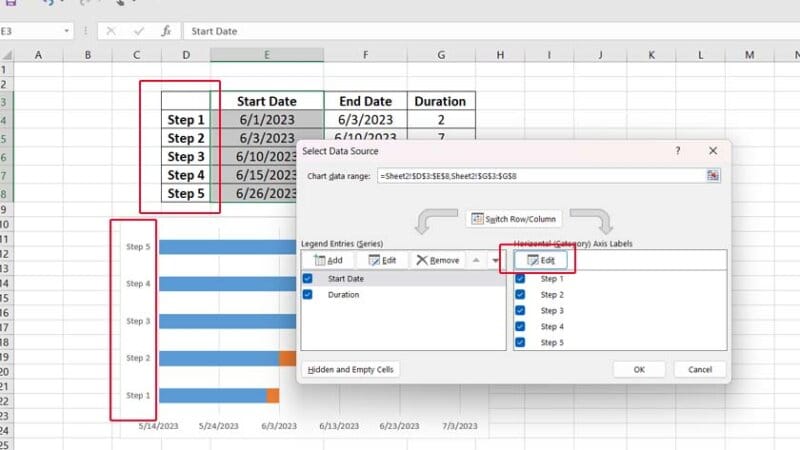Toggle the Step 2 axis label checkbox
The width and height of the screenshot is (800, 450).
click(x=520, y=294)
